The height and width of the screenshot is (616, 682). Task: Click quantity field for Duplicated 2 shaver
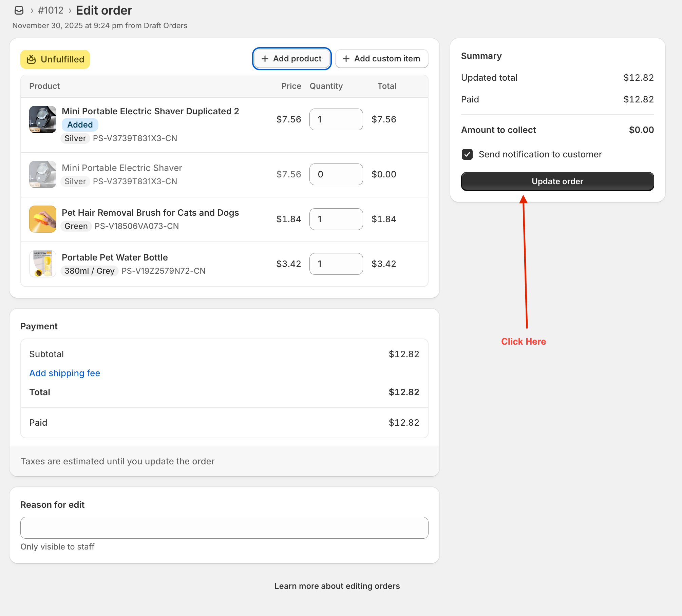336,119
